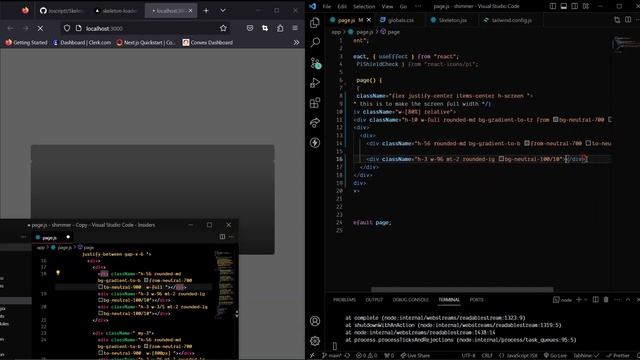Open the Explorer view in the activity bar
640x360 pixels.
tap(315, 22)
